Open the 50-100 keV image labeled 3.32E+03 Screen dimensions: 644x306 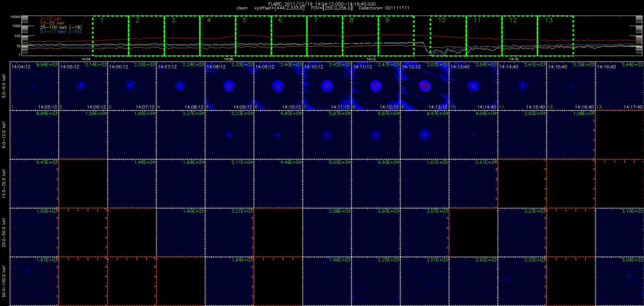[x=522, y=281]
